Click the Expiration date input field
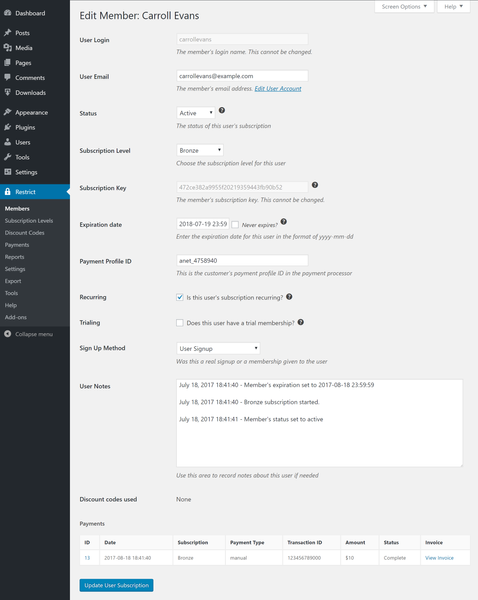478x600 pixels. click(x=203, y=224)
